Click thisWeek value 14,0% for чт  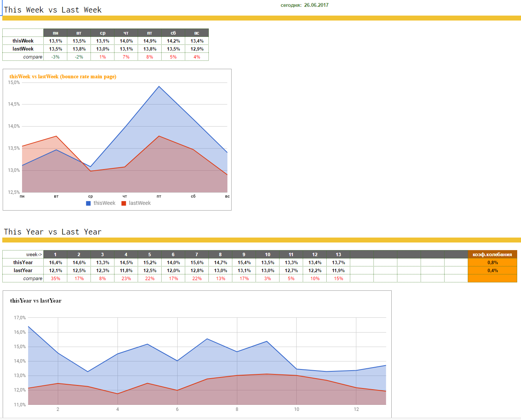[x=126, y=41]
